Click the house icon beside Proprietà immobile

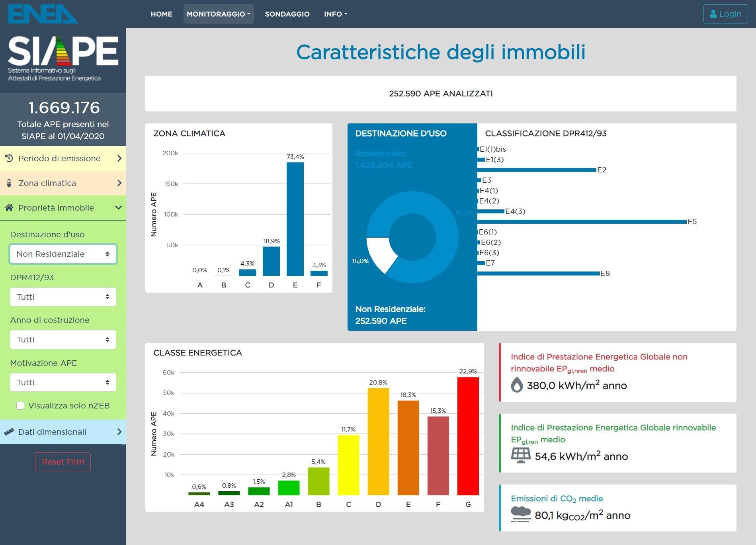[x=9, y=208]
